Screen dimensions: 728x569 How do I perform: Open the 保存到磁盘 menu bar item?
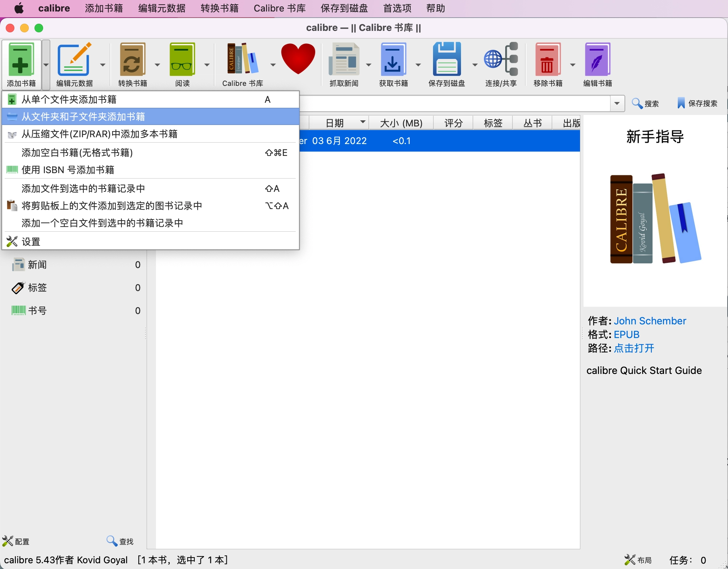pyautogui.click(x=344, y=8)
